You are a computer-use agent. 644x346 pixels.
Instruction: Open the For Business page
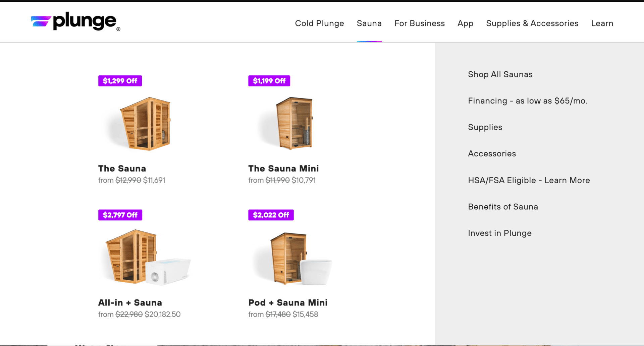pos(419,23)
